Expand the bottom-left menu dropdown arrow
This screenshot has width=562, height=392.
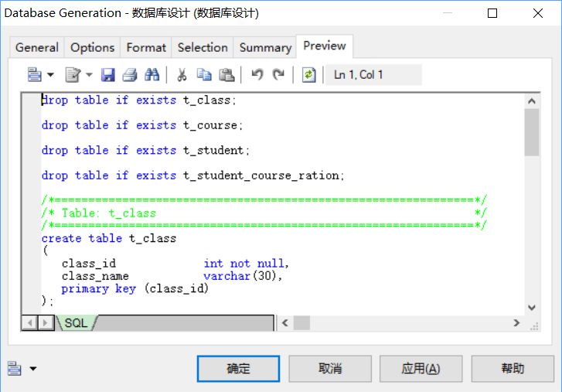[33, 368]
